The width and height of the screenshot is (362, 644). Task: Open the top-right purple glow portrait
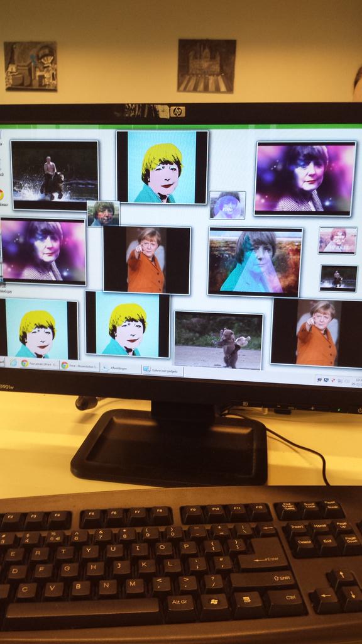[x=305, y=179]
